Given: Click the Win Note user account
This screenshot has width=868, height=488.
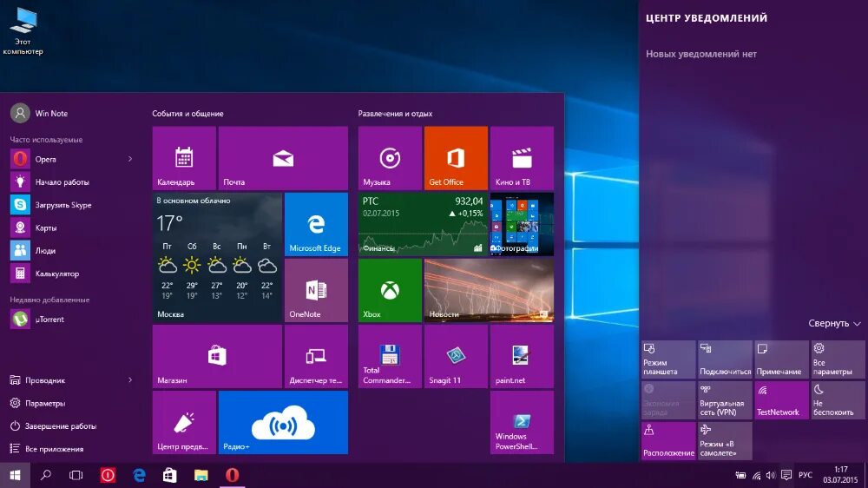Looking at the screenshot, I should tap(39, 113).
